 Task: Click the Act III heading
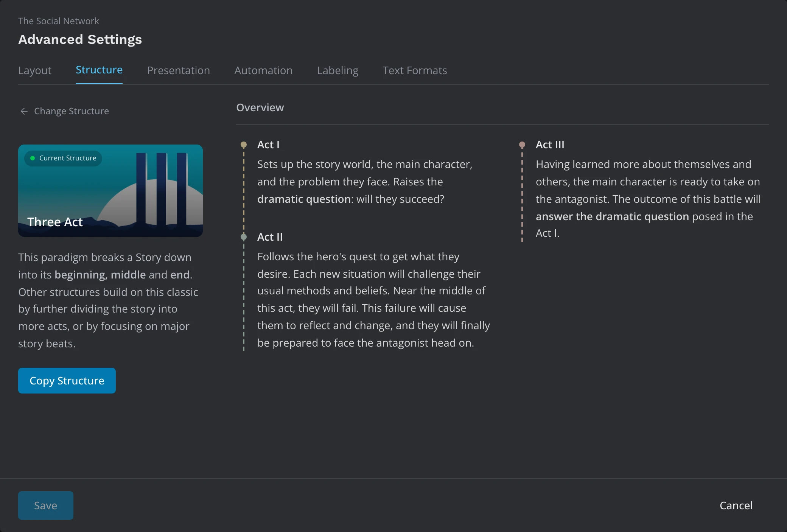click(x=550, y=145)
